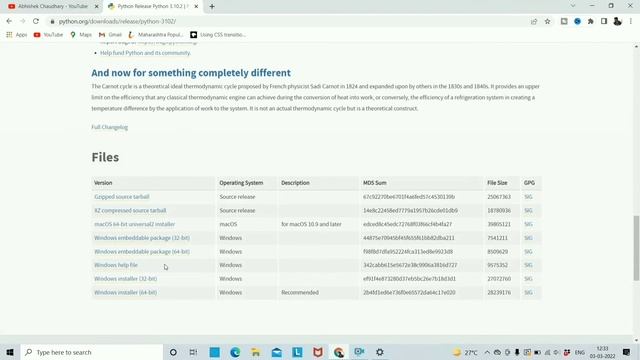640x360 pixels.
Task: Download Windows installer (32-bit)
Action: click(x=126, y=279)
